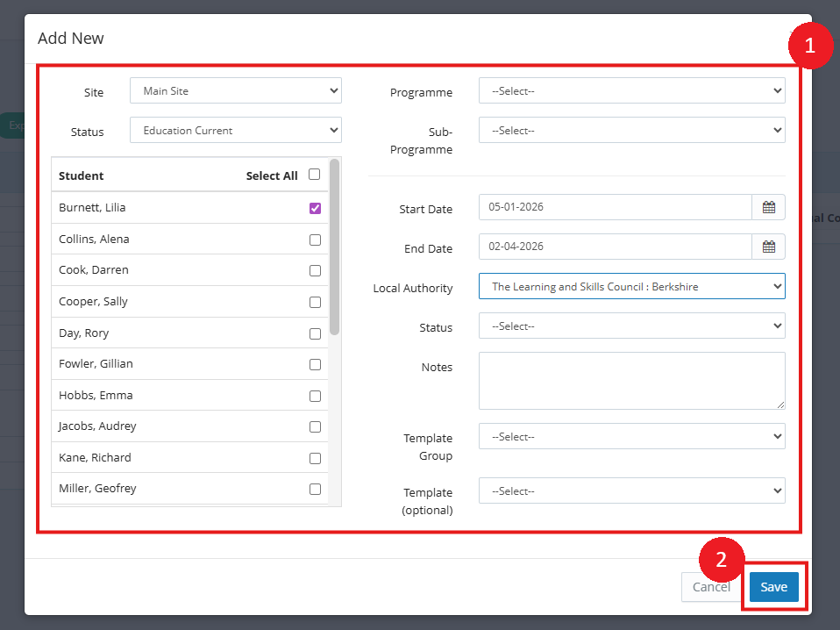The height and width of the screenshot is (630, 840).
Task: Open the End Date calendar picker
Action: 769,247
